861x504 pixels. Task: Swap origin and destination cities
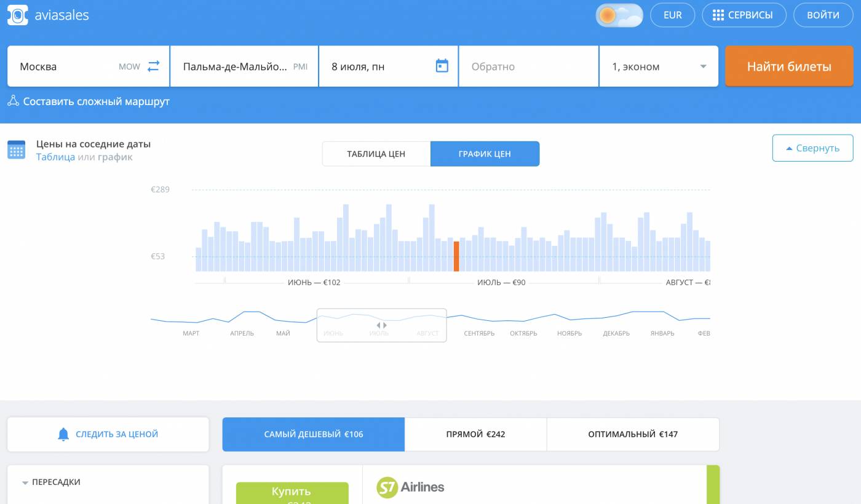(x=153, y=66)
